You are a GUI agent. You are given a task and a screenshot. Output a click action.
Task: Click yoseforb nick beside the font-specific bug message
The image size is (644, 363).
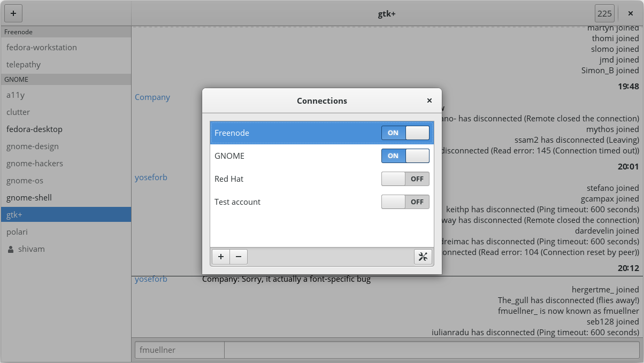click(x=151, y=279)
